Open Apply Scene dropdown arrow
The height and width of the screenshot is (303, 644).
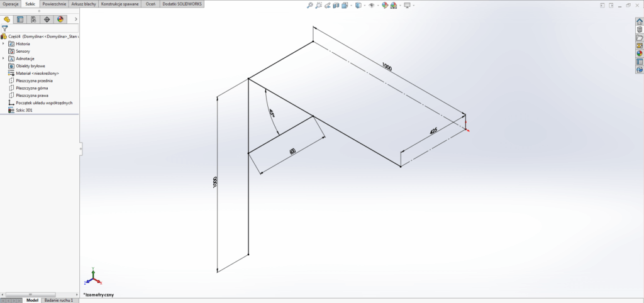tap(399, 6)
